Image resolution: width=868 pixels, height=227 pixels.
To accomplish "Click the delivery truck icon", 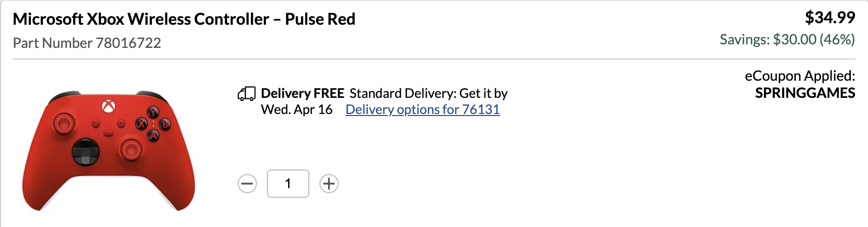I will [246, 93].
